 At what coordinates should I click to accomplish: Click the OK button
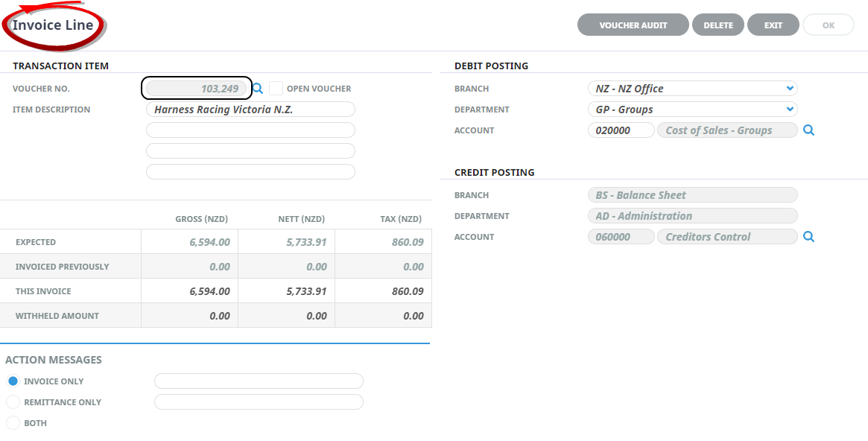pyautogui.click(x=828, y=25)
